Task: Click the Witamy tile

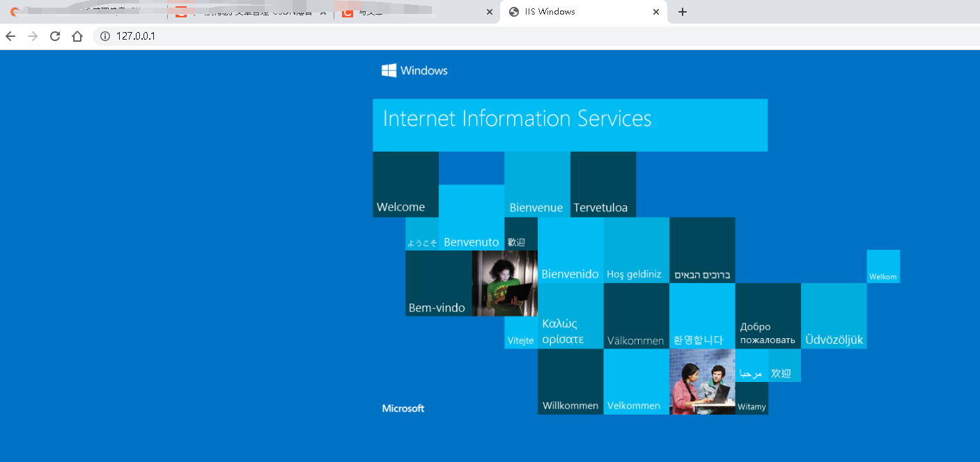Action: point(752,398)
